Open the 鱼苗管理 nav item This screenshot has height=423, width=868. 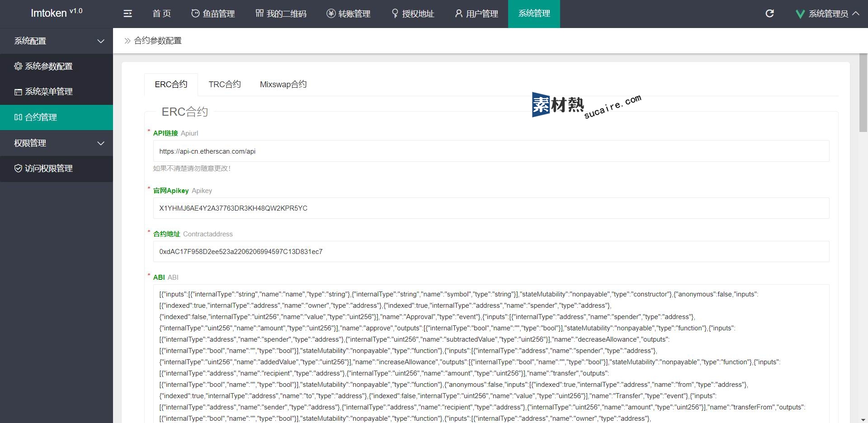(213, 14)
